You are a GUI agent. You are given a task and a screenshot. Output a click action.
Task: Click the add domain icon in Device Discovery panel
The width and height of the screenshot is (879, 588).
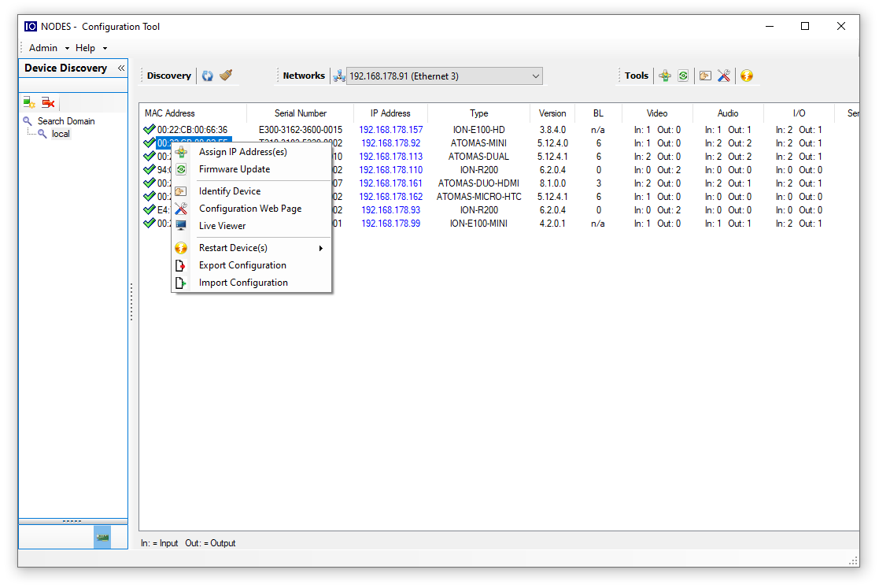(29, 102)
